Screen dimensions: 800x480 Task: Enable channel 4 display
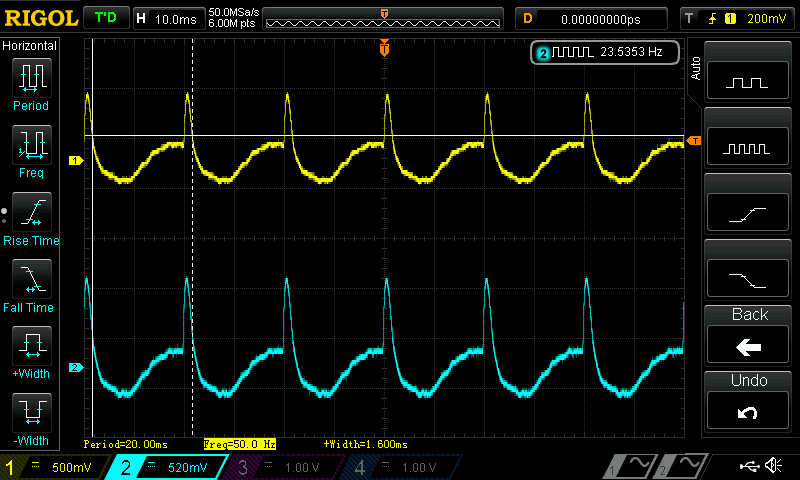[x=402, y=467]
